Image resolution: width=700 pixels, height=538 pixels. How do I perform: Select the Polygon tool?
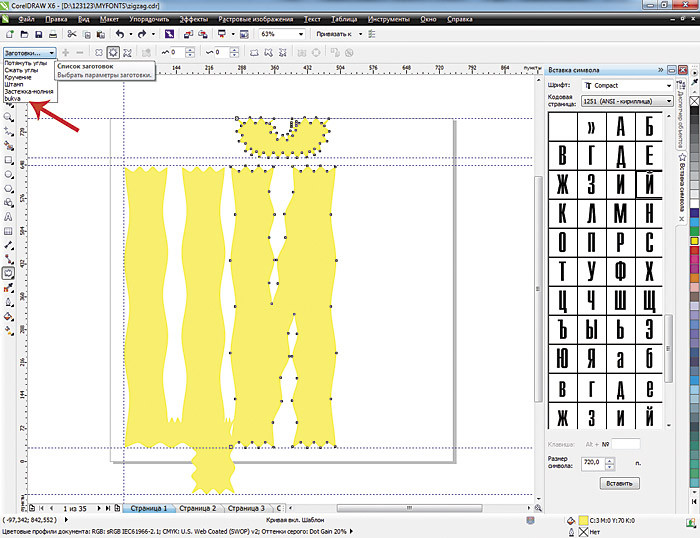pos(8,188)
